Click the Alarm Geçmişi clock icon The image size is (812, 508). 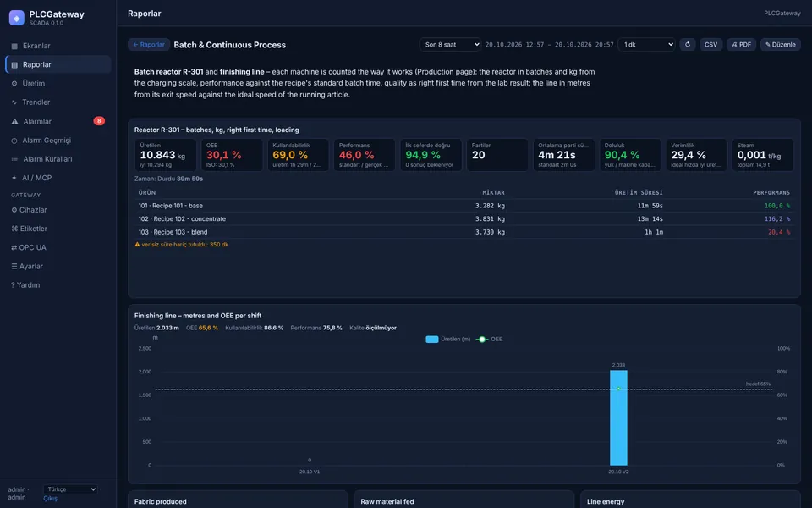pyautogui.click(x=14, y=141)
